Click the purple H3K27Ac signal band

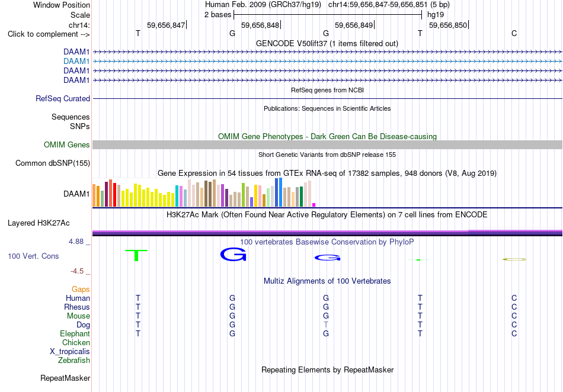pyautogui.click(x=327, y=233)
